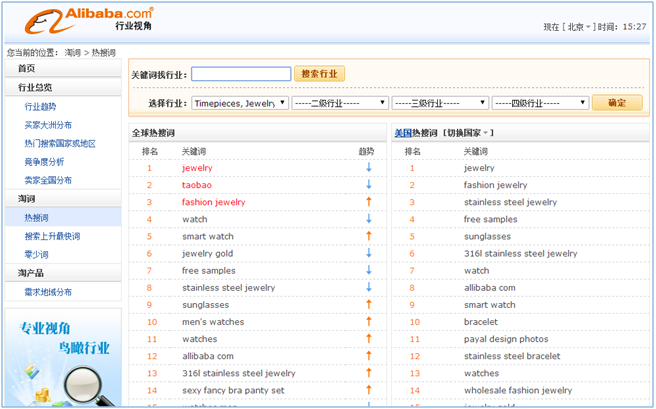Click the up trend arrow for men's watches
This screenshot has height=409, width=656.
point(369,322)
